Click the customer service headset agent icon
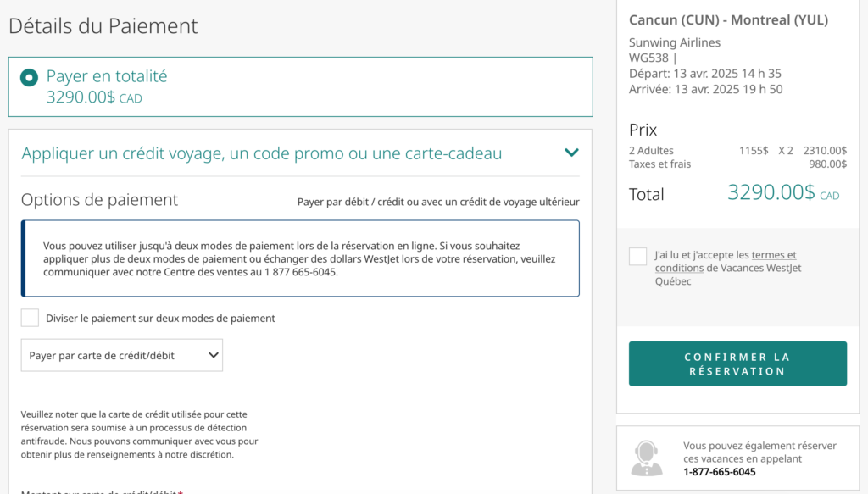The image size is (868, 494). point(647,458)
